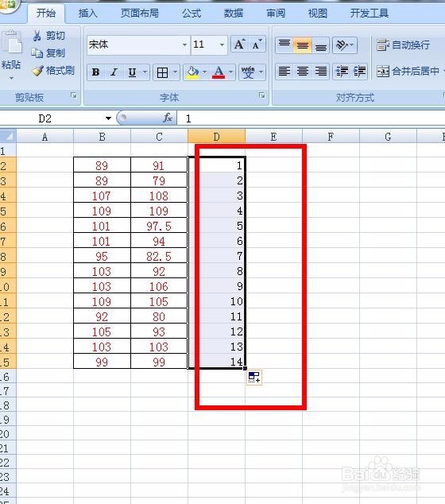Toggle Underline formatting
This screenshot has width=445, height=504.
132,72
